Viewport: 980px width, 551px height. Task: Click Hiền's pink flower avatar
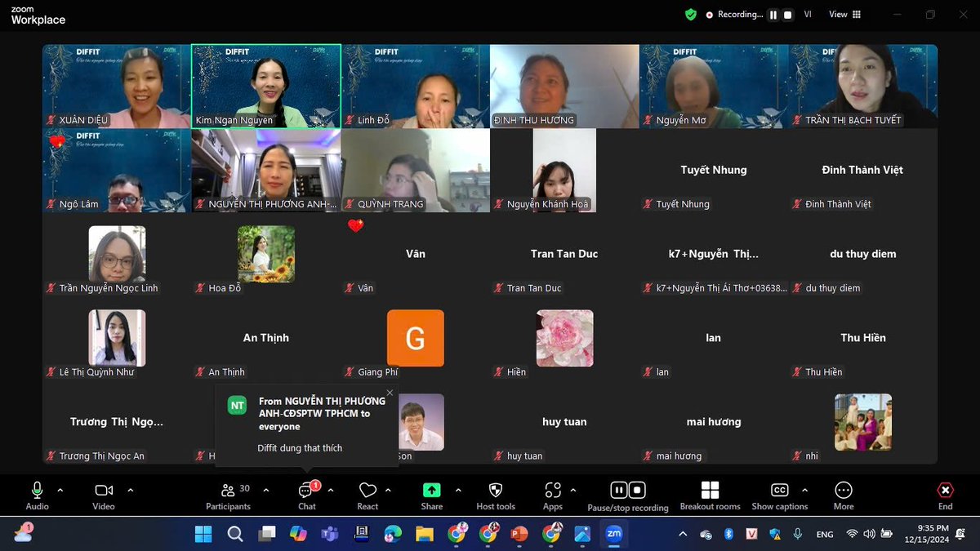pos(565,338)
